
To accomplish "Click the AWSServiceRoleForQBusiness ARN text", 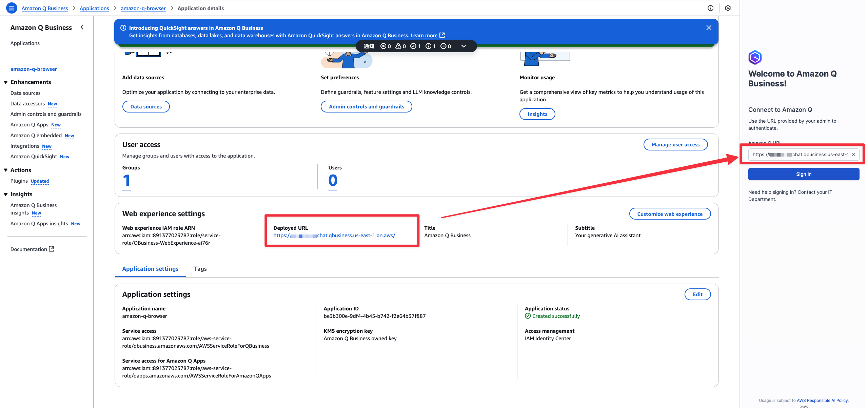I will tap(196, 342).
